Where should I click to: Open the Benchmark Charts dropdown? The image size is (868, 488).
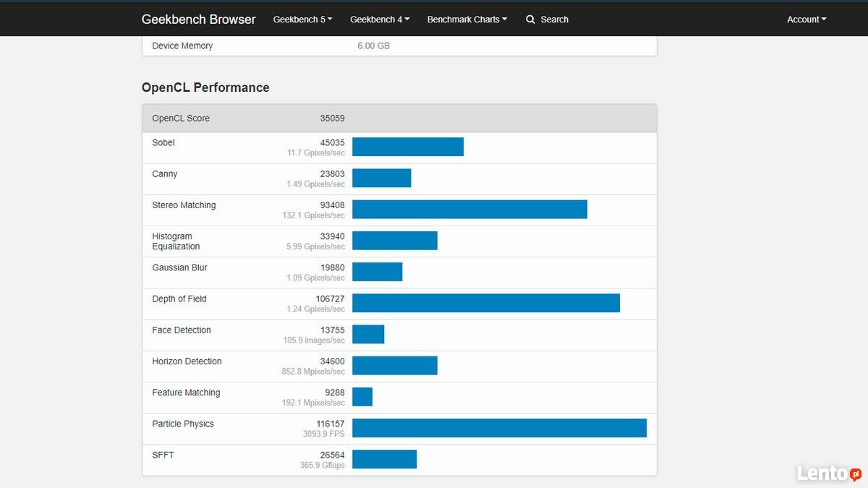pyautogui.click(x=467, y=20)
